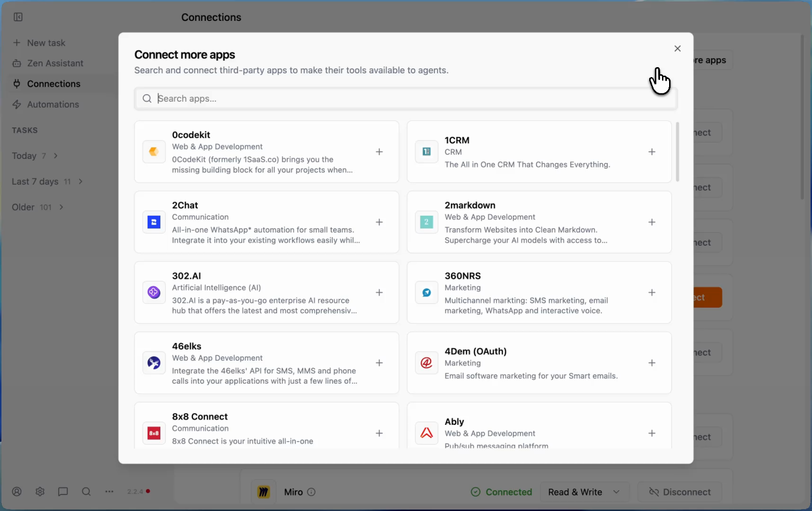
Task: Close the Connect more apps dialog
Action: tap(677, 48)
